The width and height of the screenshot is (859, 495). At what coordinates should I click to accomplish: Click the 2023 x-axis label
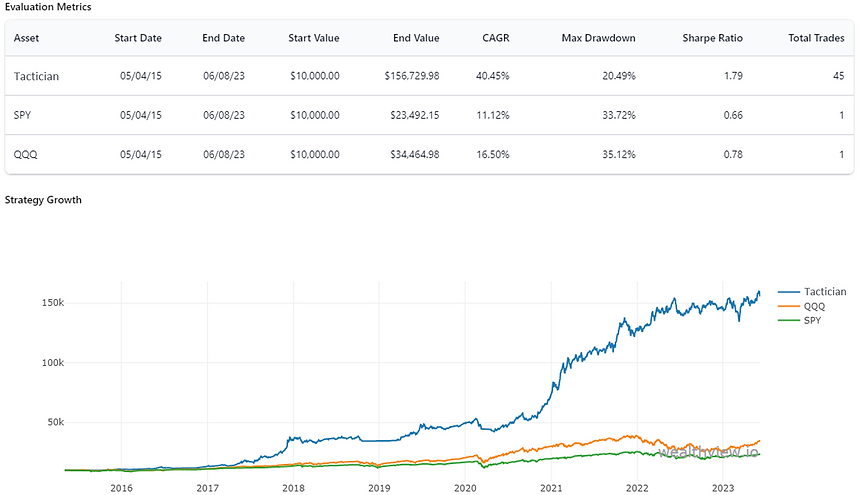(722, 487)
